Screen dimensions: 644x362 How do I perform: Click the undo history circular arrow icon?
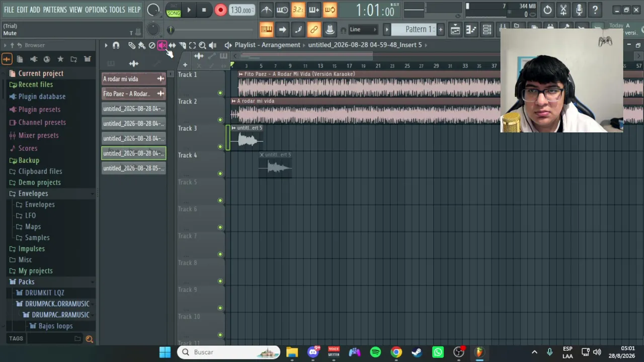click(x=547, y=10)
